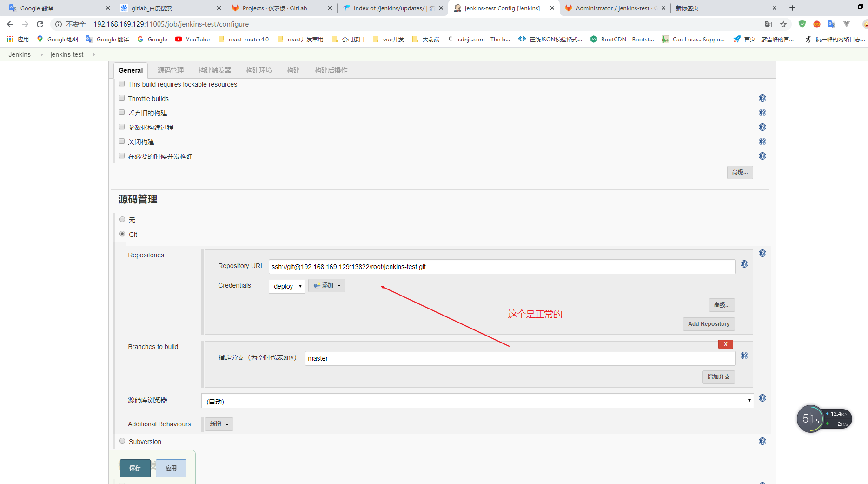Open the BootCDN bookmark

click(622, 40)
